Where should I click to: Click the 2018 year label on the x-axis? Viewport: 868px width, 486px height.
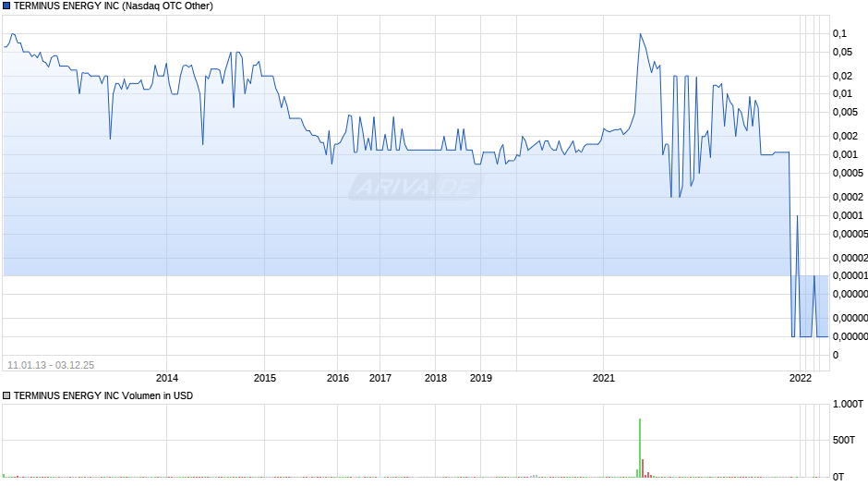tap(436, 378)
